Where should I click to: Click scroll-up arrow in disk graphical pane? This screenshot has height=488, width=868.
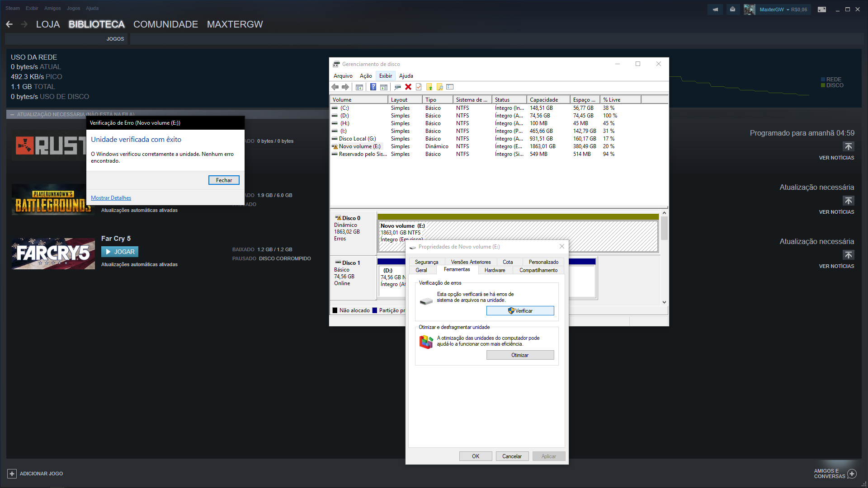[x=664, y=213]
